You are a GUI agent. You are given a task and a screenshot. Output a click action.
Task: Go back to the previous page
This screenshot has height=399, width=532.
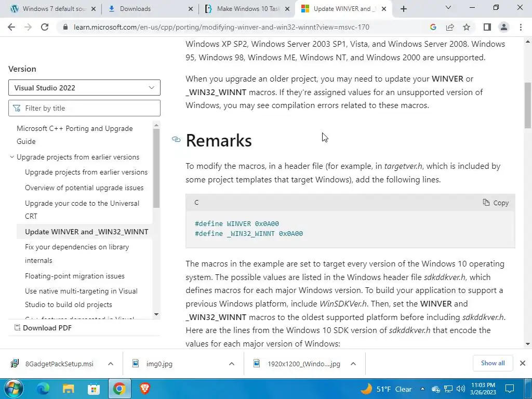pyautogui.click(x=11, y=27)
